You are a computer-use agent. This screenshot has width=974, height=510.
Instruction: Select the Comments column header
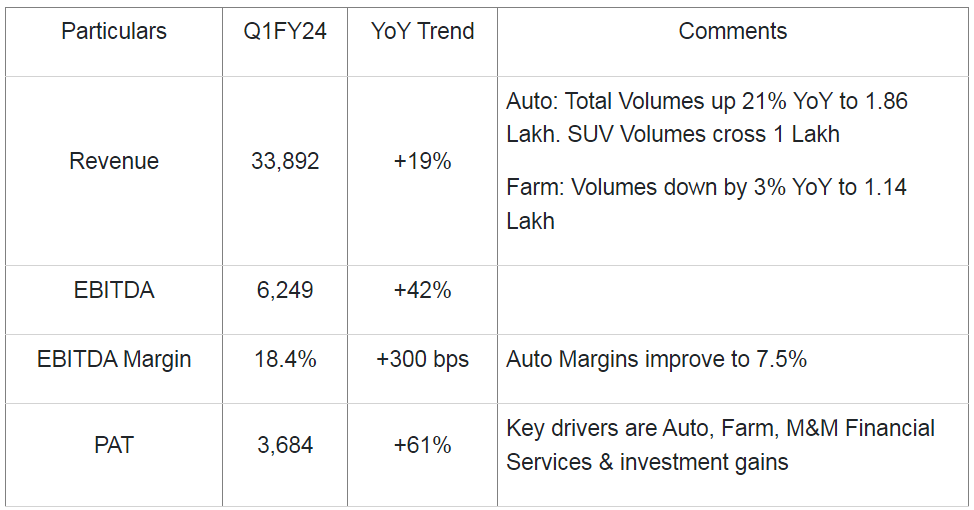tap(732, 31)
